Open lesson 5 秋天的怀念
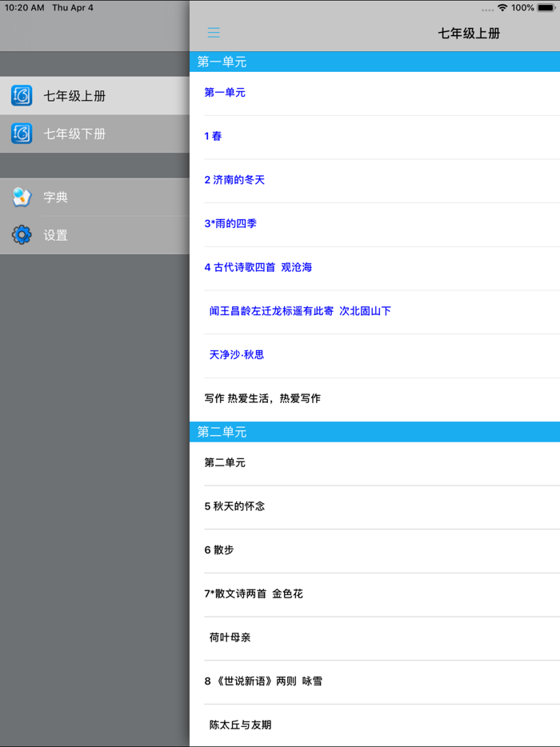 pos(374,507)
